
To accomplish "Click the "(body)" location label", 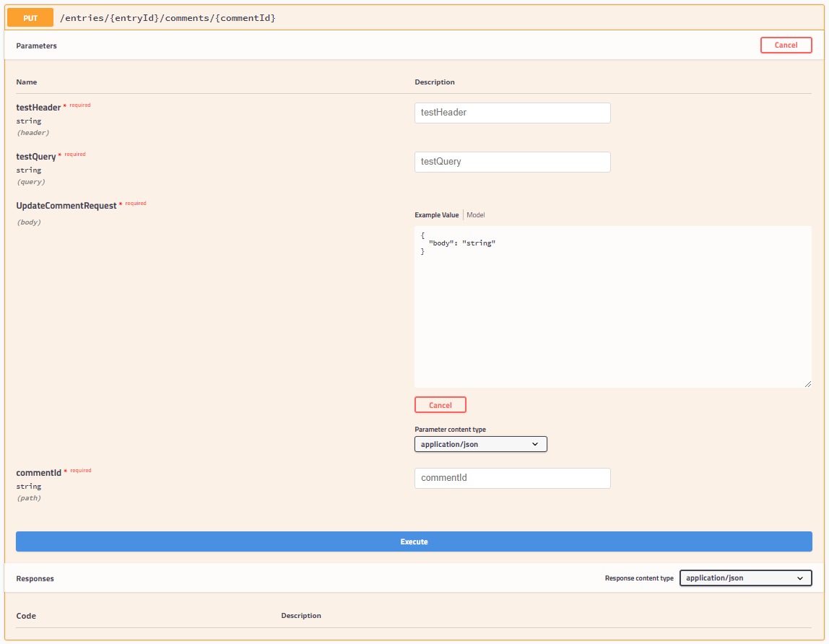I will pos(29,222).
